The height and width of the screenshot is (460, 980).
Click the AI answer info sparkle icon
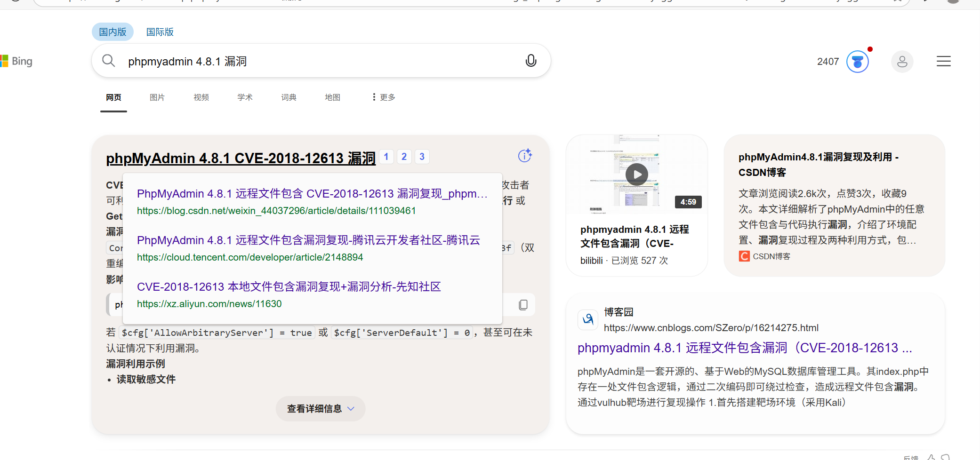pyautogui.click(x=525, y=155)
